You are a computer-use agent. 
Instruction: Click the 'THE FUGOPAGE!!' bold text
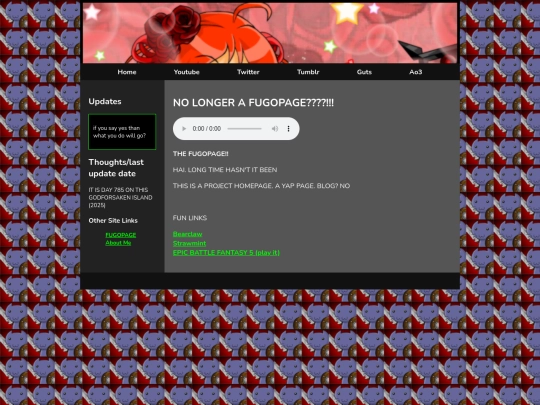coord(200,154)
